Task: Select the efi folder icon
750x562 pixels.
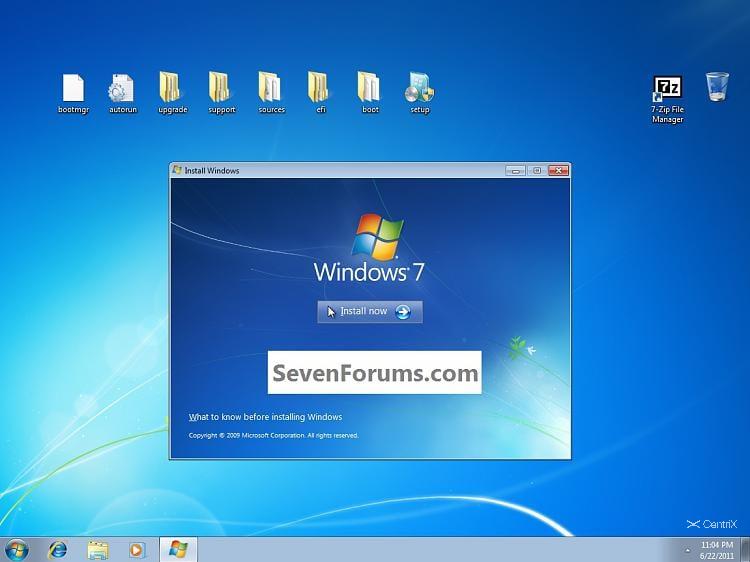Action: pos(320,88)
